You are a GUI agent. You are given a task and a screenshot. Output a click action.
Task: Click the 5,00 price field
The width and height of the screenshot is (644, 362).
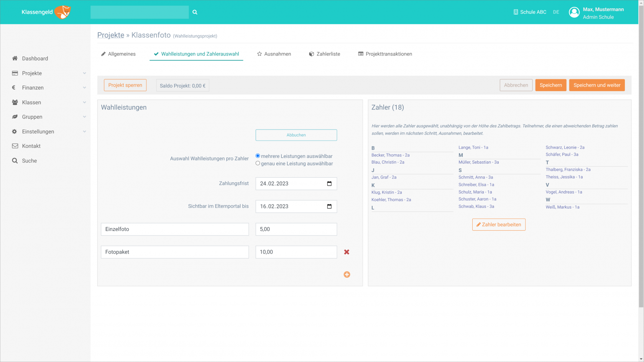(x=296, y=229)
